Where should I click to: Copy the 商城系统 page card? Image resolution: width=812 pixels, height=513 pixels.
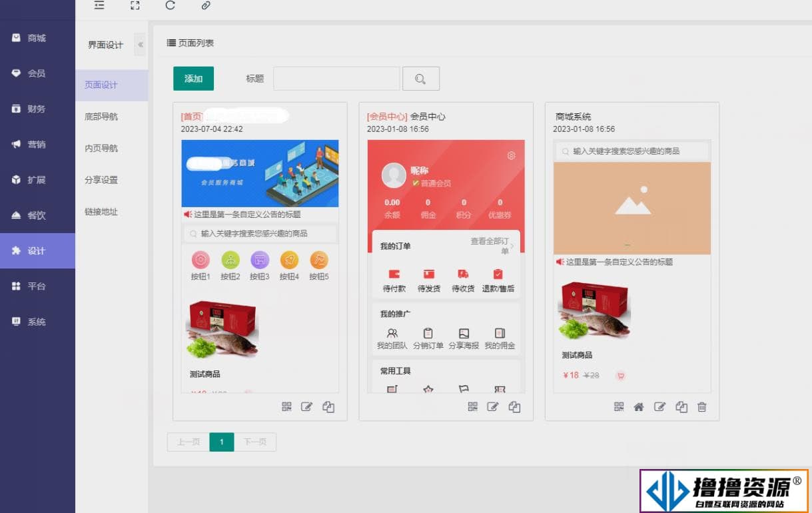[681, 407]
